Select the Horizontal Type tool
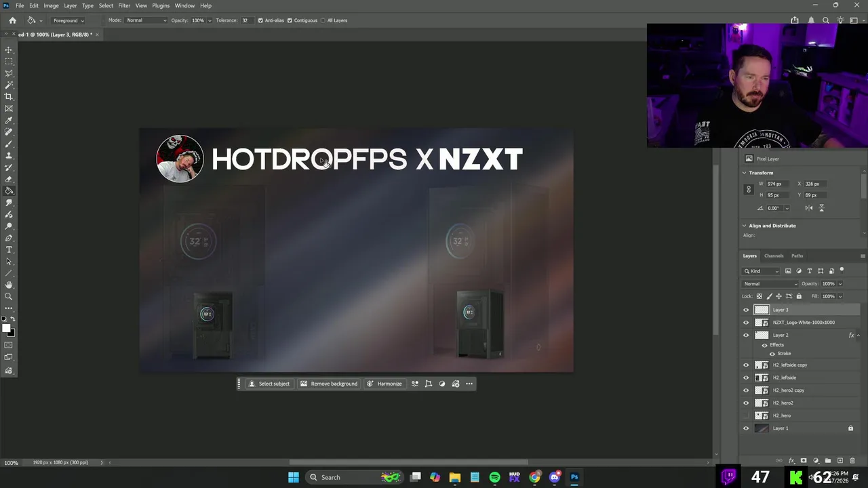The image size is (868, 488). (9, 249)
